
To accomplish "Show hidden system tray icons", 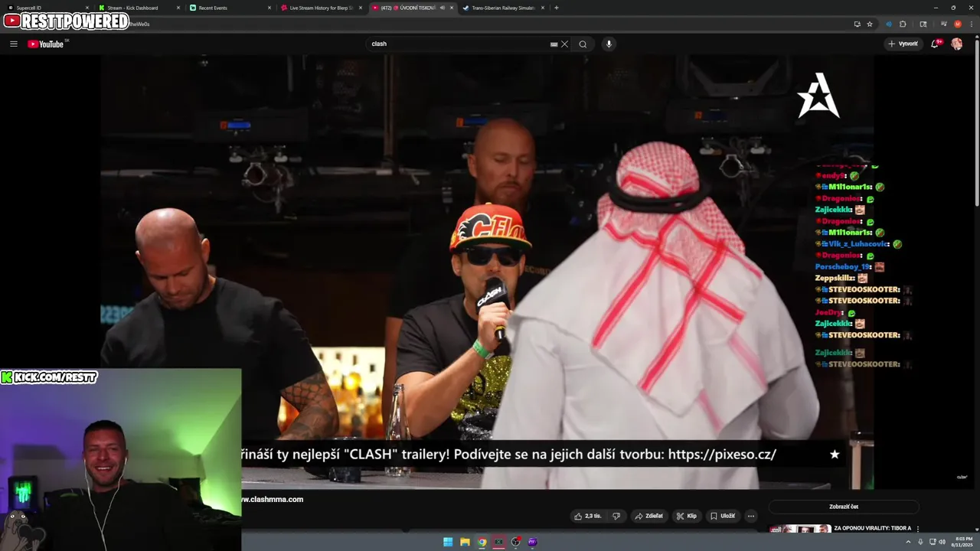I will 909,542.
